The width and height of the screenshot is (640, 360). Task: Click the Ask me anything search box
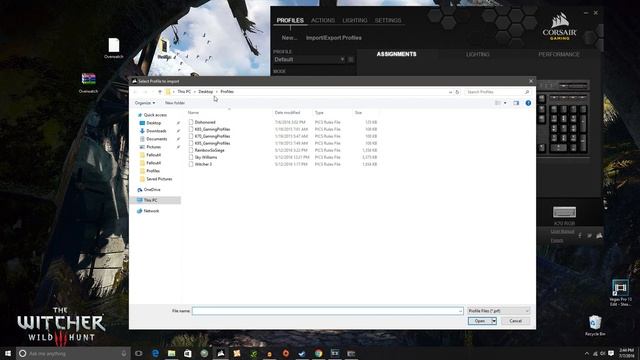pyautogui.click(x=73, y=353)
